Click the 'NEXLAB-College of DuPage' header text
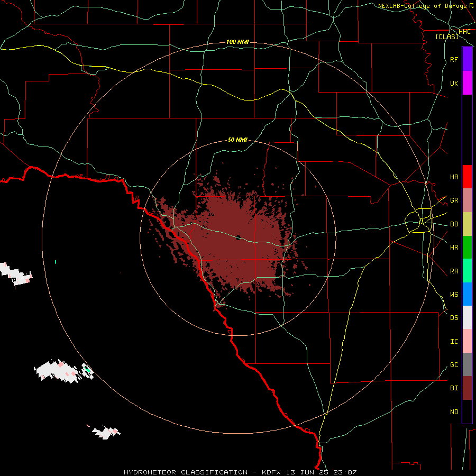This screenshot has width=476, height=476. tap(422, 6)
